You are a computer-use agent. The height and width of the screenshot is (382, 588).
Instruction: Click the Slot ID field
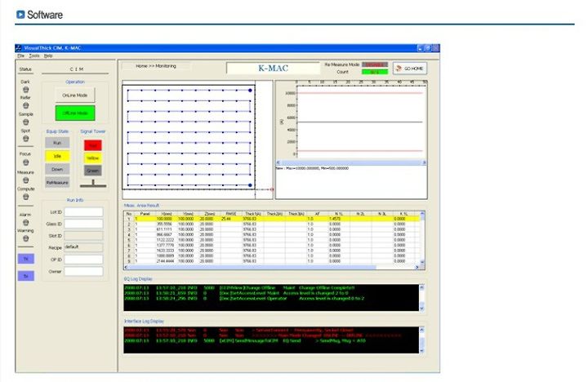point(83,236)
